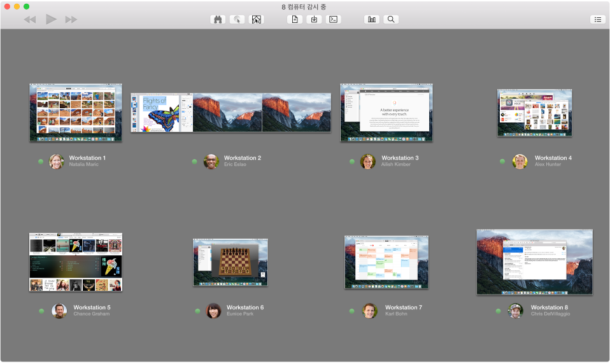Go to next page with fast-forward button

click(x=71, y=20)
